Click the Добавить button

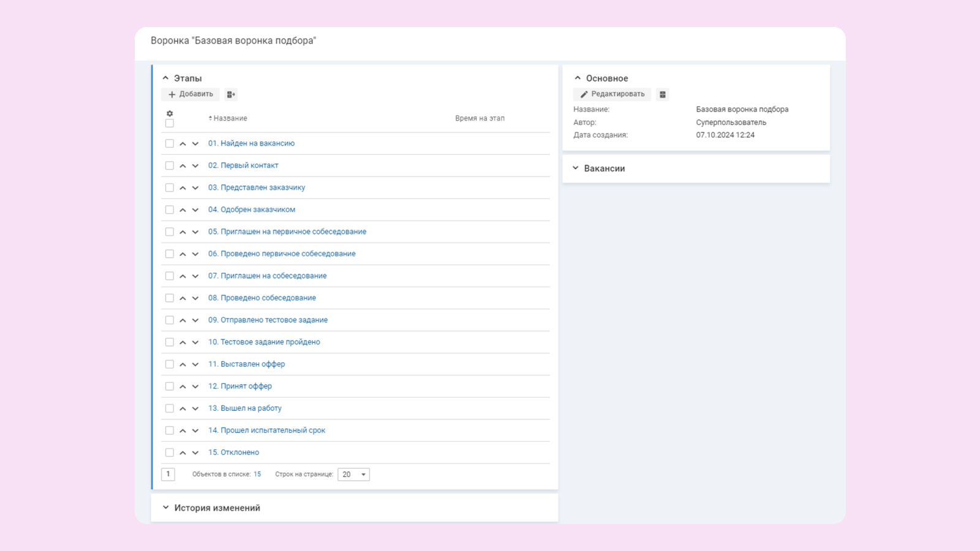tap(190, 94)
